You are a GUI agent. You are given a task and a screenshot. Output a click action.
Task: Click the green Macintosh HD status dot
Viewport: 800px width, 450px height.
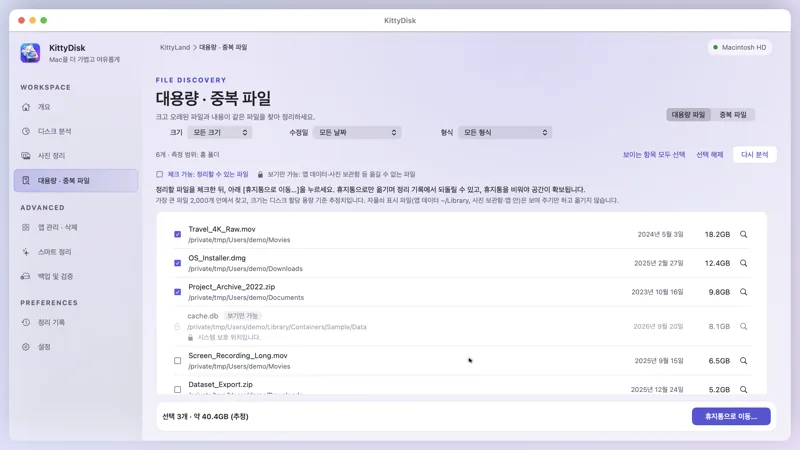pos(715,47)
